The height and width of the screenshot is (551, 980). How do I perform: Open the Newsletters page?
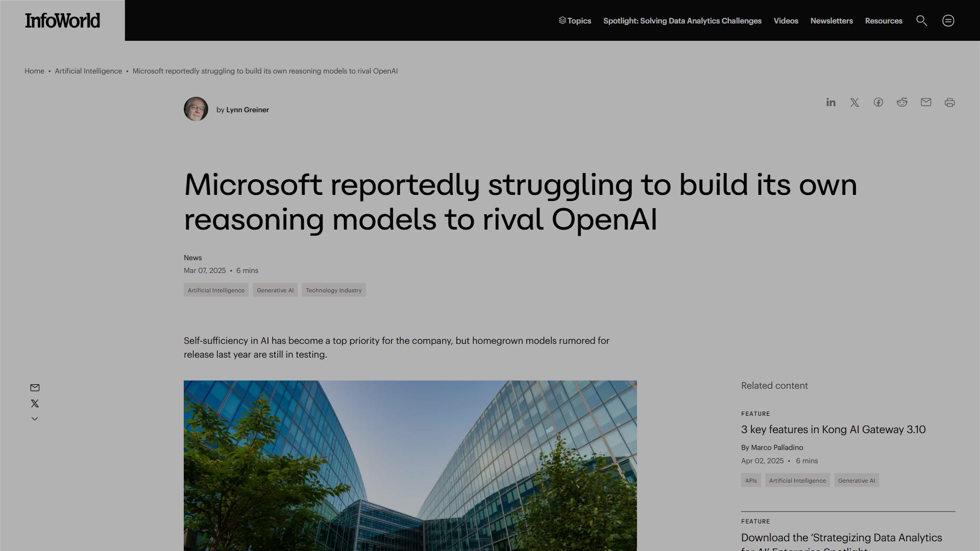831,20
